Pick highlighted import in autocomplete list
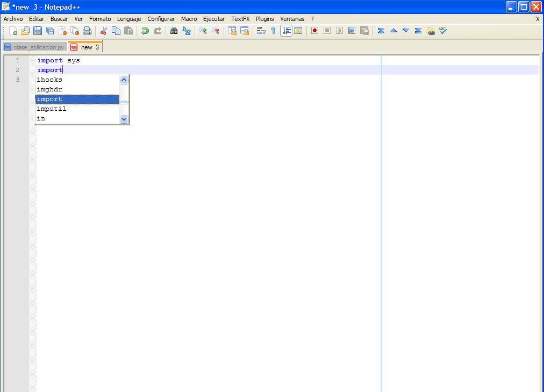Screen dimensions: 544x392 click(x=77, y=99)
